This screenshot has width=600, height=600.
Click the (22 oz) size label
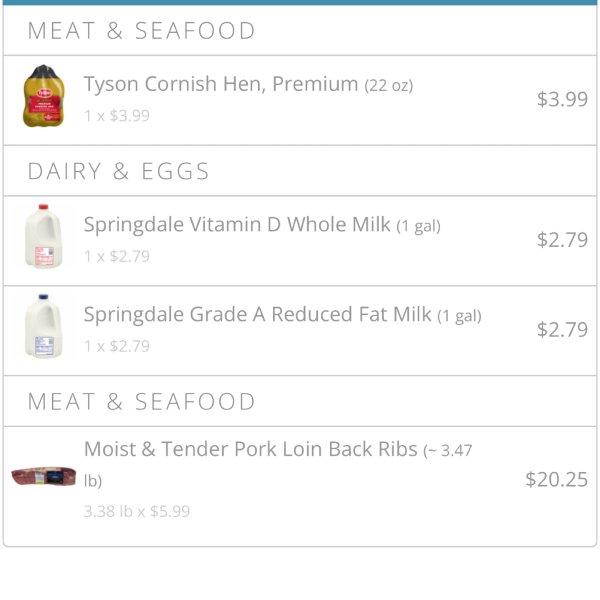(x=389, y=85)
